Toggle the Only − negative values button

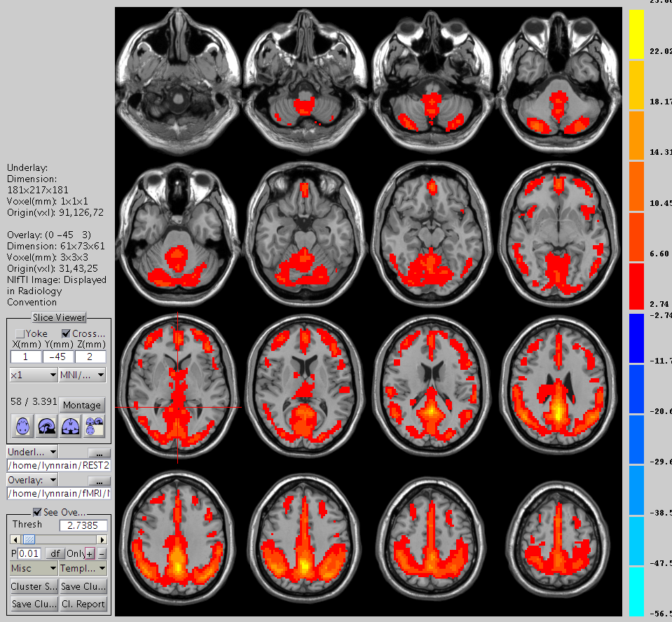click(x=102, y=553)
